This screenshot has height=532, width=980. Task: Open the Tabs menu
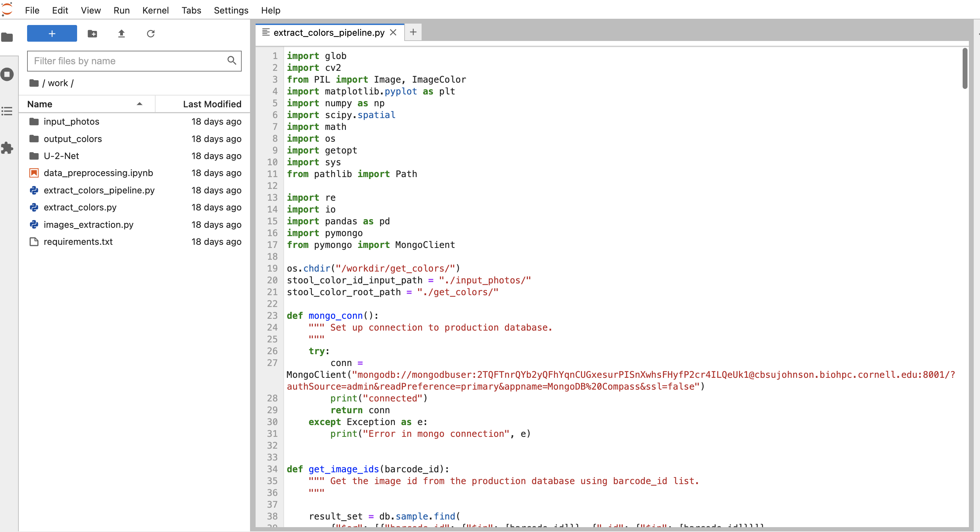[191, 10]
